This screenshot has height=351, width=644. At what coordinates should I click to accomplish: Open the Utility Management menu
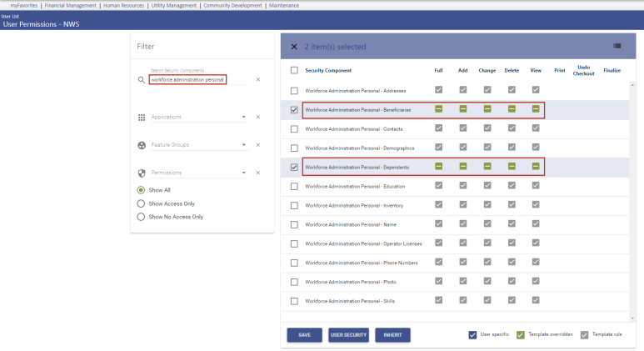(174, 5)
